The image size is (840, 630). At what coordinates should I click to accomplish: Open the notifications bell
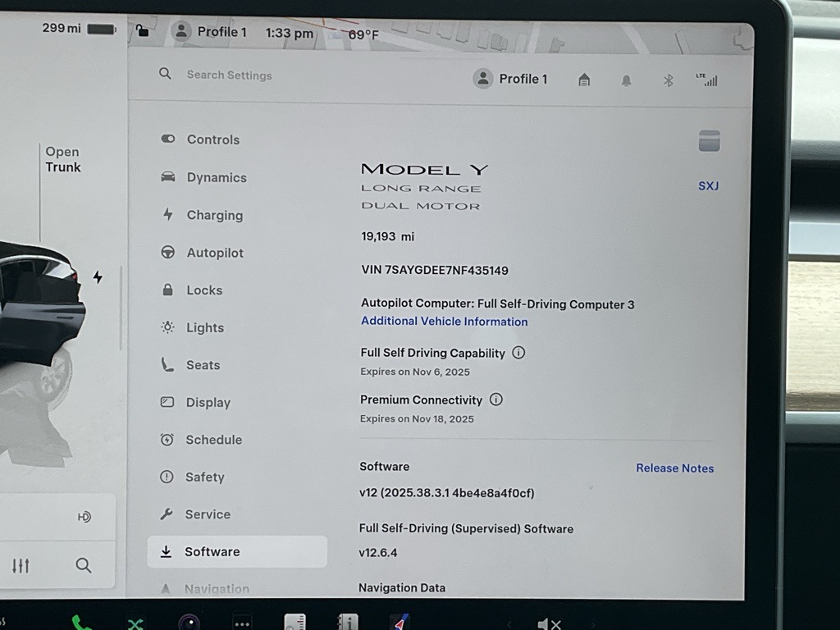coord(627,80)
